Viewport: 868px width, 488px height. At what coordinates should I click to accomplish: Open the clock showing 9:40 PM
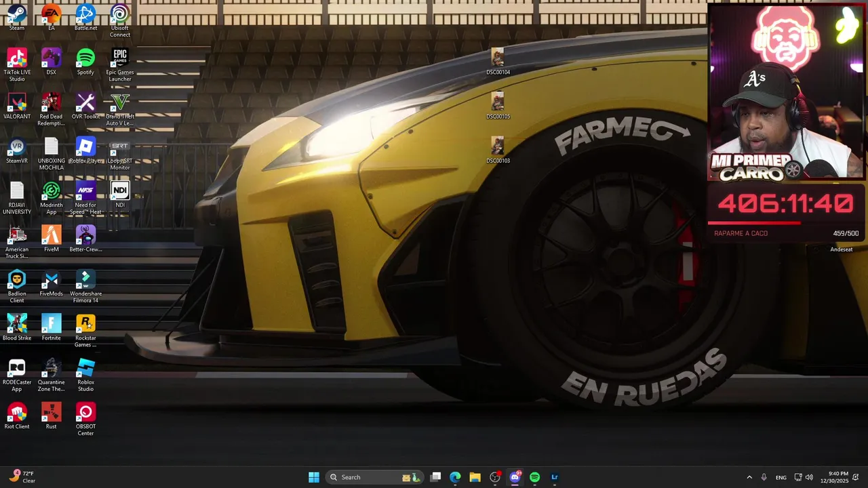click(x=834, y=477)
